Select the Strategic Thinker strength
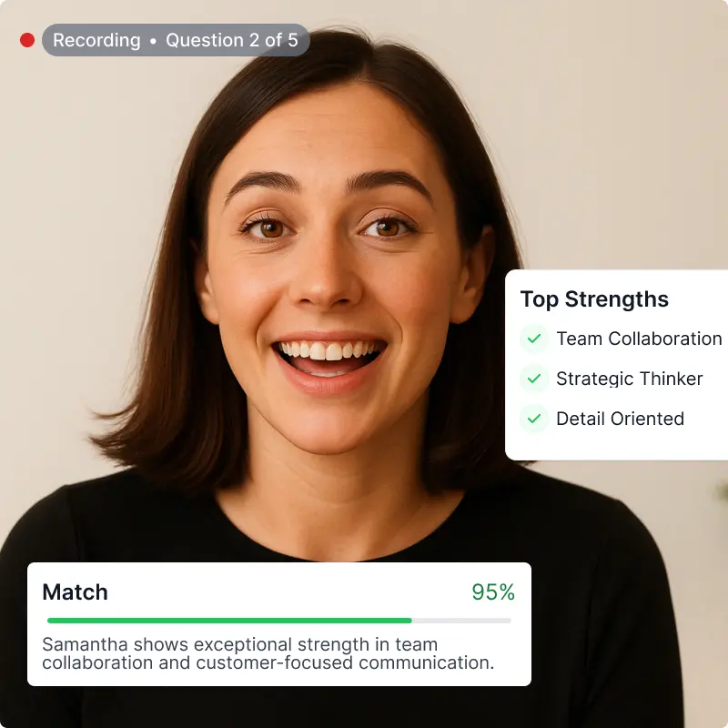The width and height of the screenshot is (728, 728). coord(629,379)
